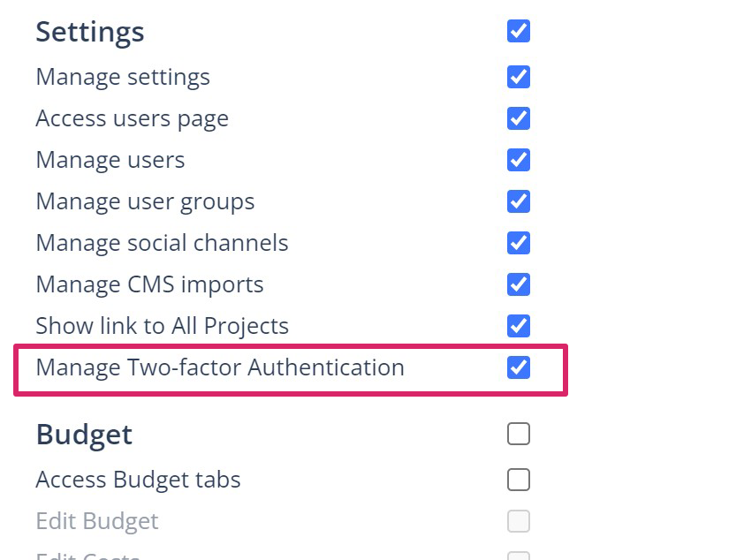This screenshot has height=560, width=744.
Task: Toggle the Manage settings checkbox
Action: pos(519,77)
